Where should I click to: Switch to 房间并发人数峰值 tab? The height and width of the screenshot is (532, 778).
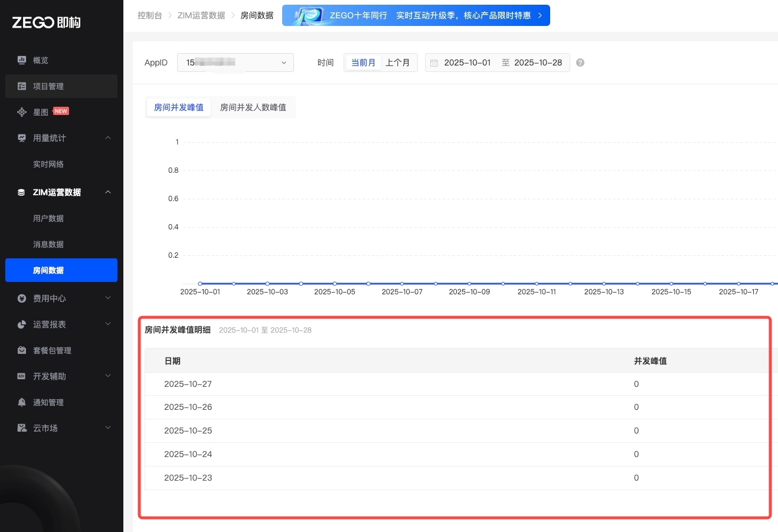[253, 107]
